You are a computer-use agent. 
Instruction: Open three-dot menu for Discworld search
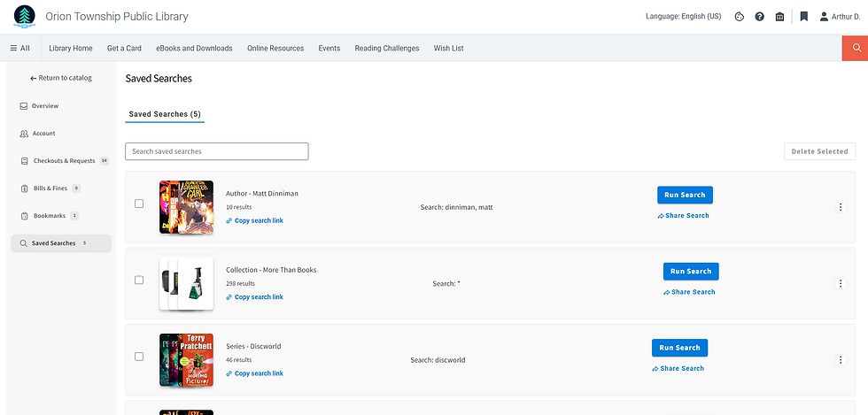(841, 359)
